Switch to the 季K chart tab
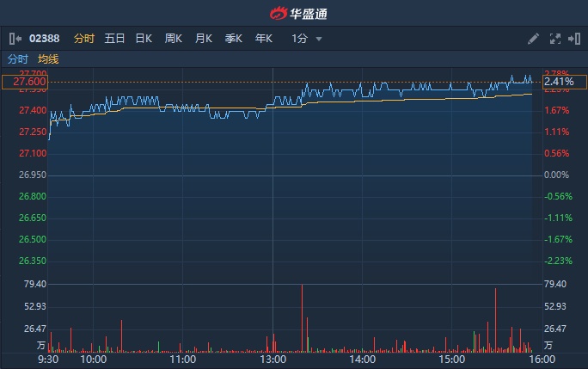This screenshot has width=588, height=369. coord(233,39)
